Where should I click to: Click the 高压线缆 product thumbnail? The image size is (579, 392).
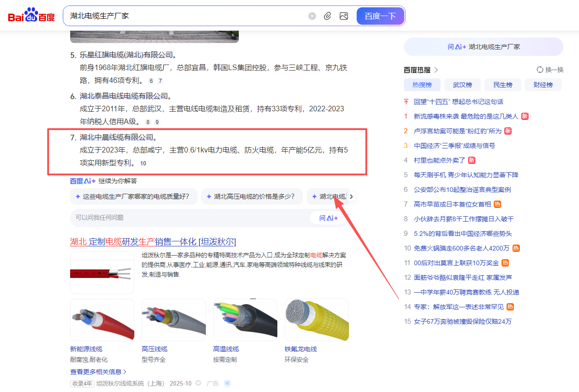(x=174, y=319)
